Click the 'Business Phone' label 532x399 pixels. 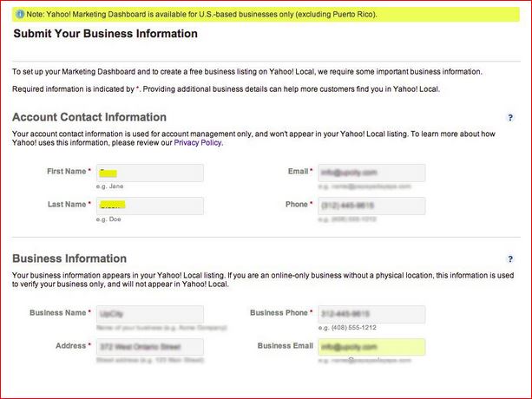pyautogui.click(x=279, y=312)
